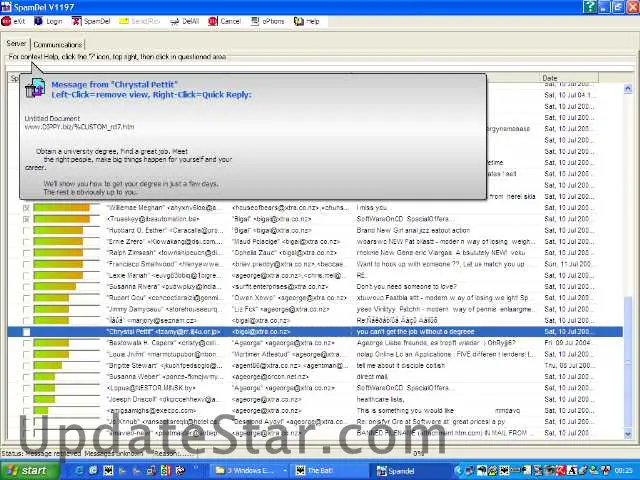This screenshot has height=480, width=640.
Task: Select 'tell me about it disciple cotisn' subject
Action: click(400, 365)
